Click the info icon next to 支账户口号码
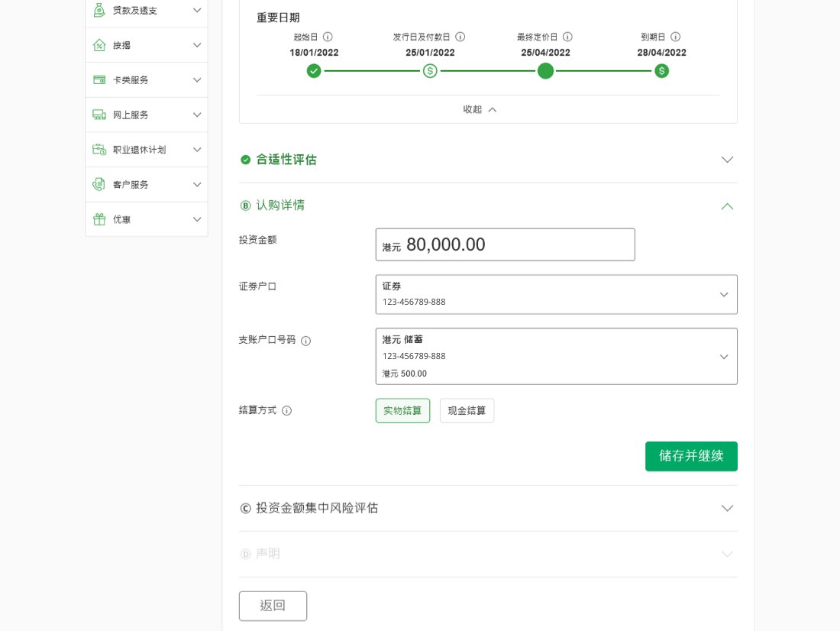The width and height of the screenshot is (840, 631). tap(305, 341)
